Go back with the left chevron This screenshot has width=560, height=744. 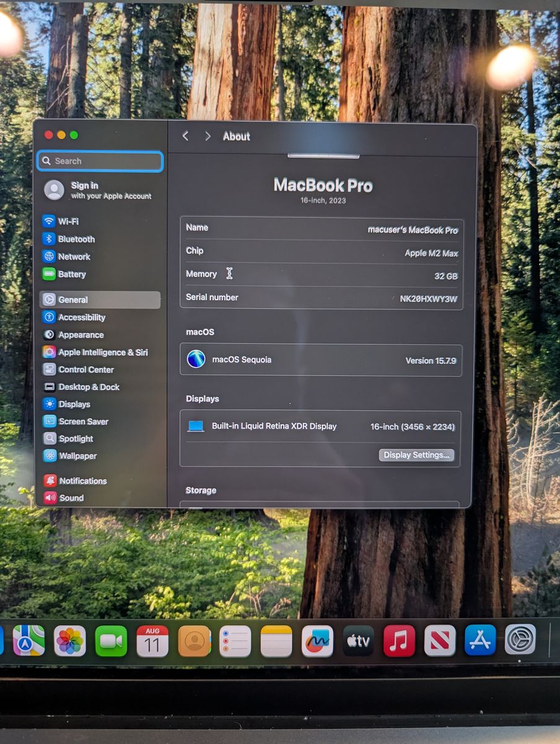click(185, 136)
